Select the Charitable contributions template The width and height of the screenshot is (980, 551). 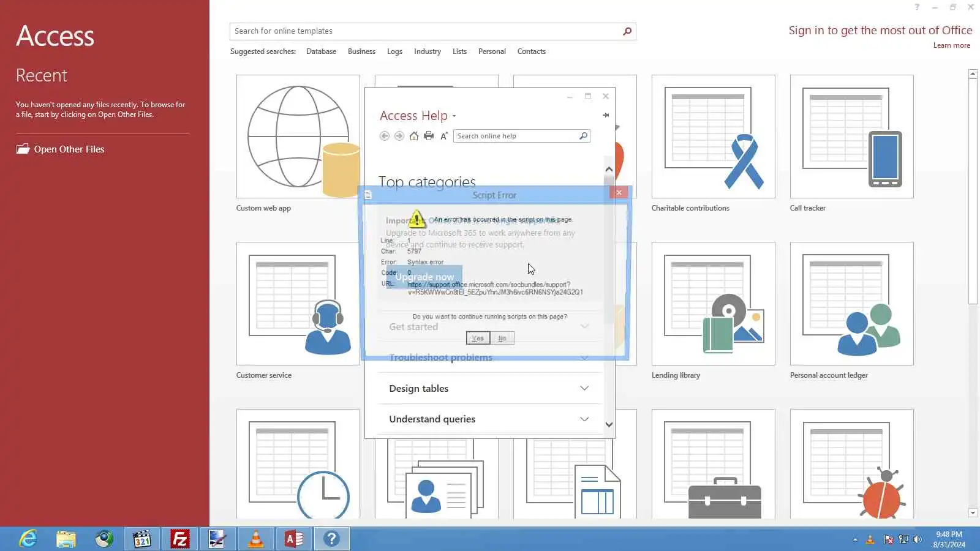[x=713, y=137]
